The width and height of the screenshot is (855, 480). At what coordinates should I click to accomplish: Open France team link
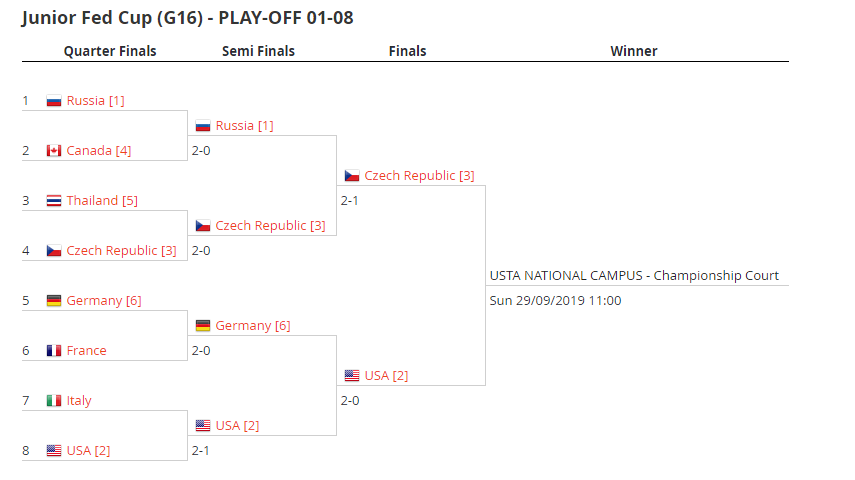(x=86, y=351)
